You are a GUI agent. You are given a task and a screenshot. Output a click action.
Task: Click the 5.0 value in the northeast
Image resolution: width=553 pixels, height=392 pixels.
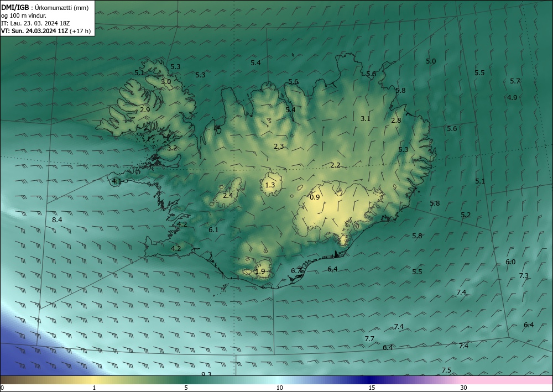point(431,61)
